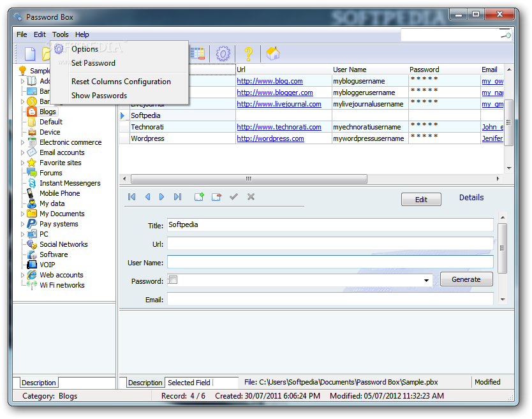Click the VOIP category icon
Viewport: 532px width, 419px height.
click(x=32, y=265)
